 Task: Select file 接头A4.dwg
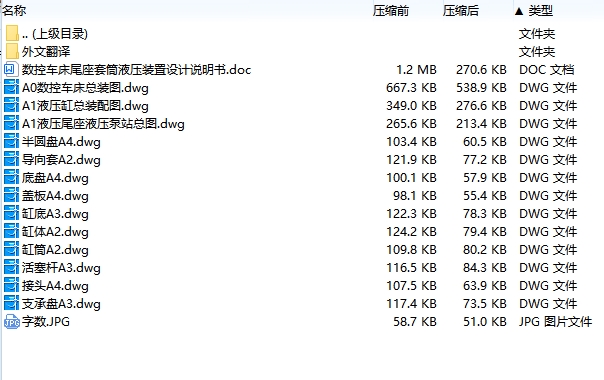point(55,286)
